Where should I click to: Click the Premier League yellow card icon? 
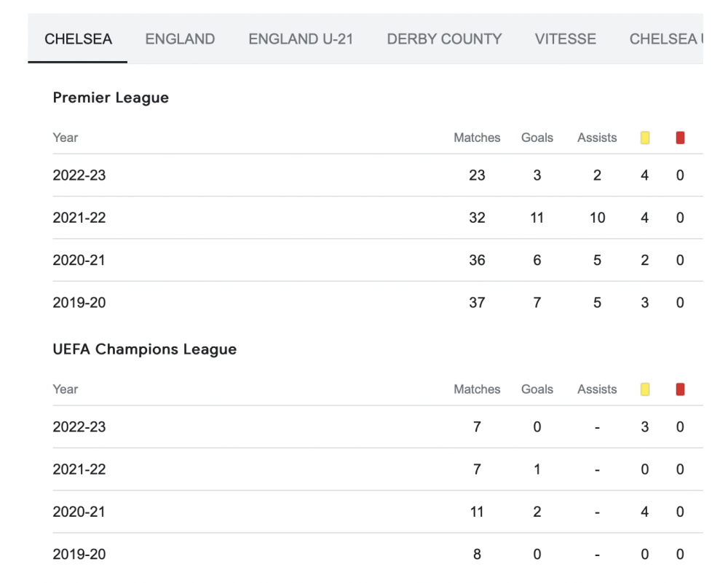click(644, 138)
